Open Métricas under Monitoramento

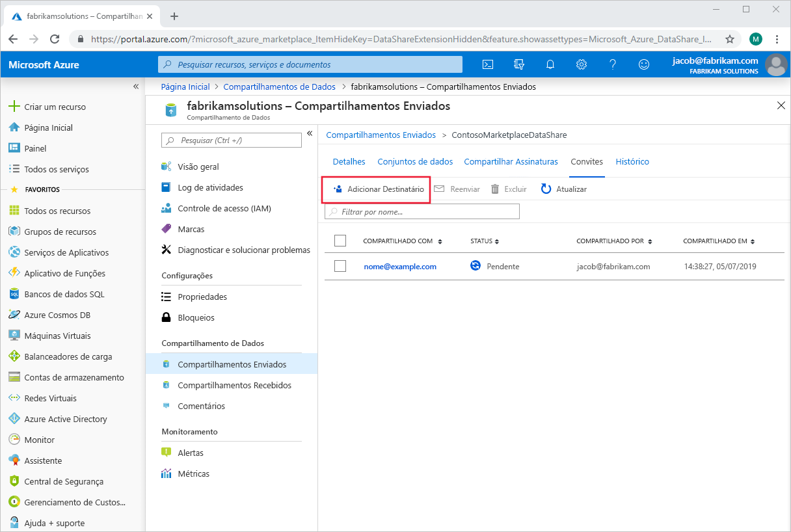tap(193, 473)
